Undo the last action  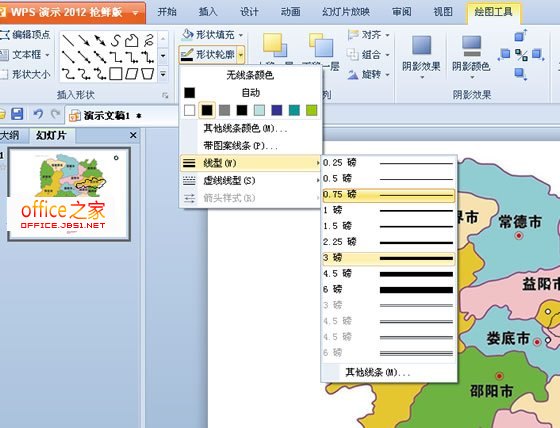coord(38,114)
